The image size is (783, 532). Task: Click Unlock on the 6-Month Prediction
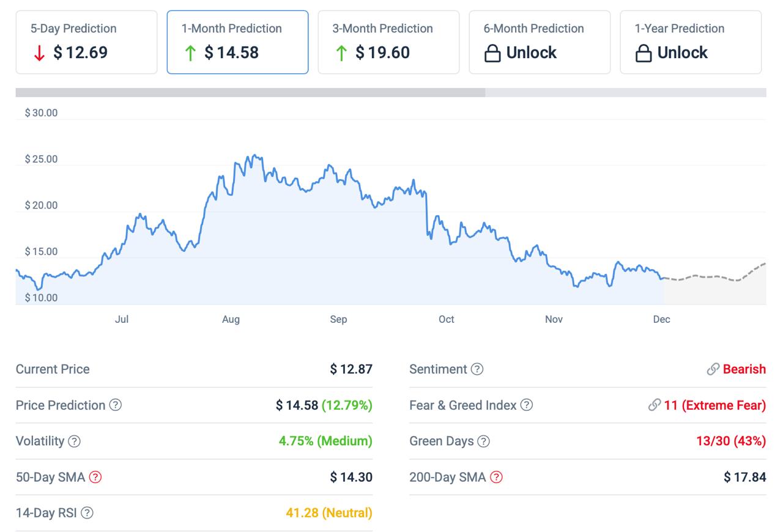532,53
